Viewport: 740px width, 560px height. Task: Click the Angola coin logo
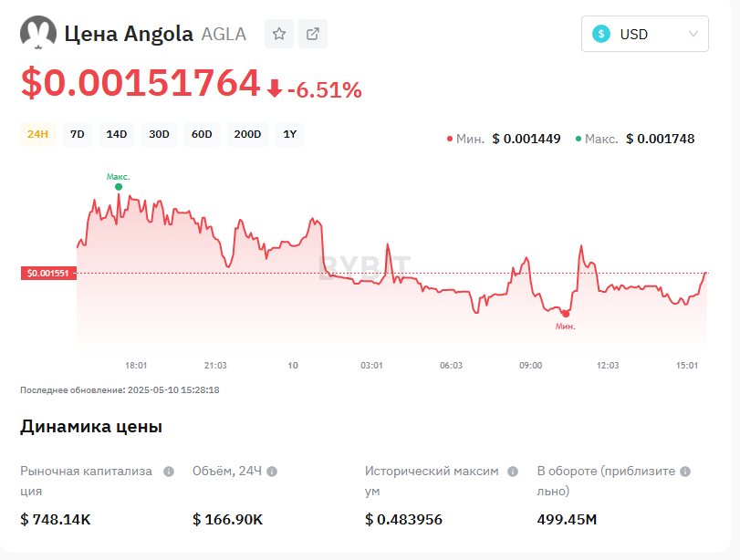[37, 34]
